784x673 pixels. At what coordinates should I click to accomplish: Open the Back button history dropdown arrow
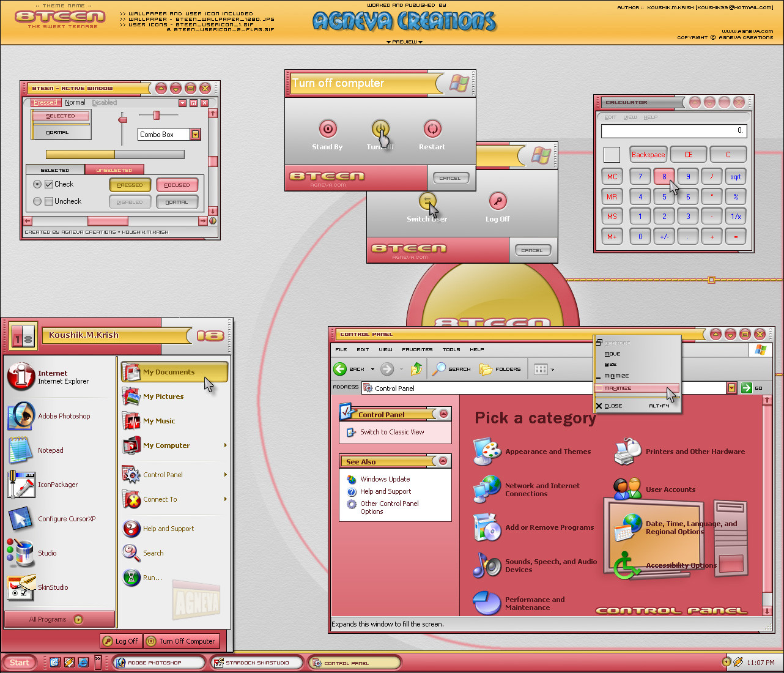pos(372,369)
